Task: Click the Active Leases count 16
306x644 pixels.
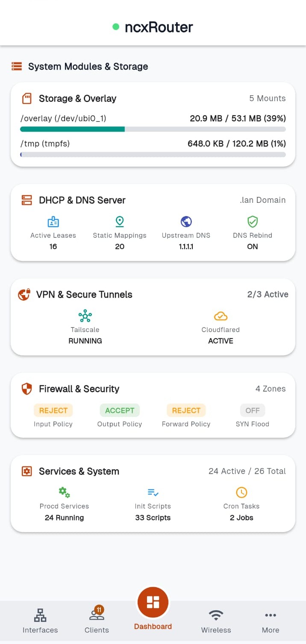Action: [x=53, y=246]
